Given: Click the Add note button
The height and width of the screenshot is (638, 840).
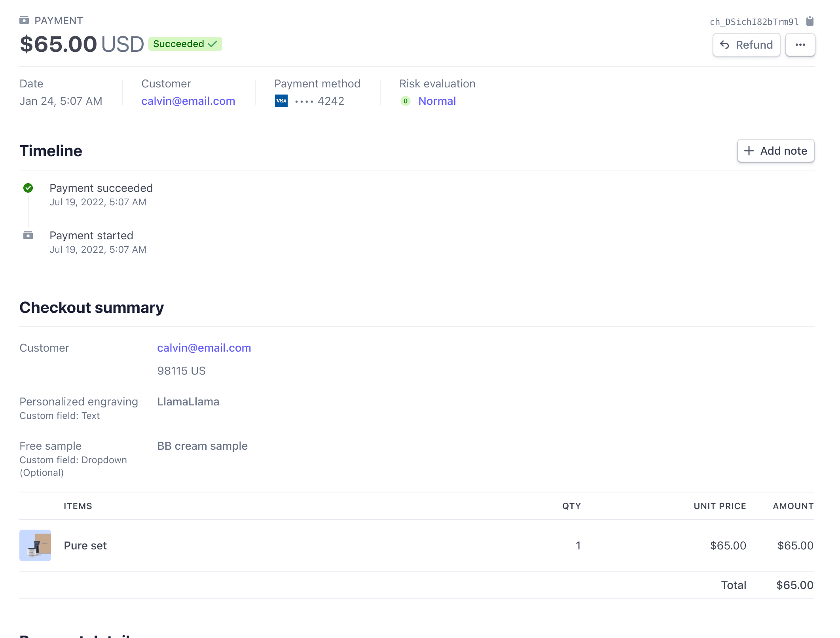Looking at the screenshot, I should tap(775, 151).
